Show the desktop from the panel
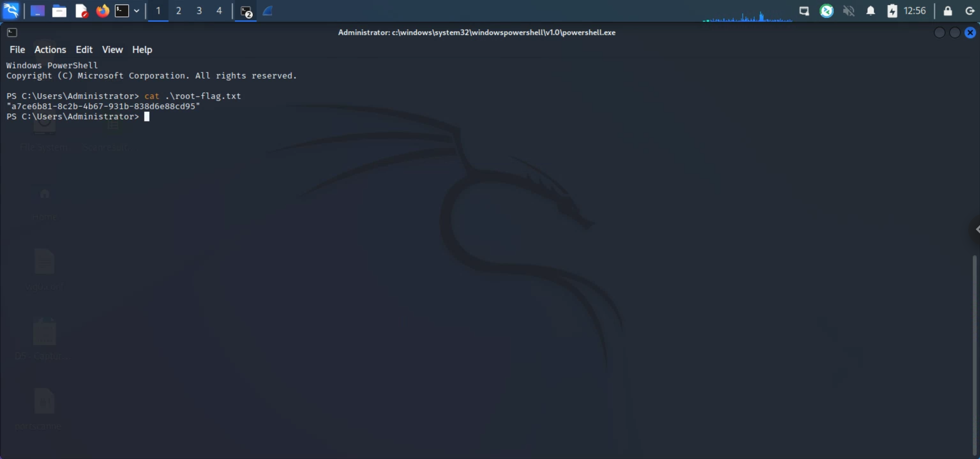 click(37, 11)
